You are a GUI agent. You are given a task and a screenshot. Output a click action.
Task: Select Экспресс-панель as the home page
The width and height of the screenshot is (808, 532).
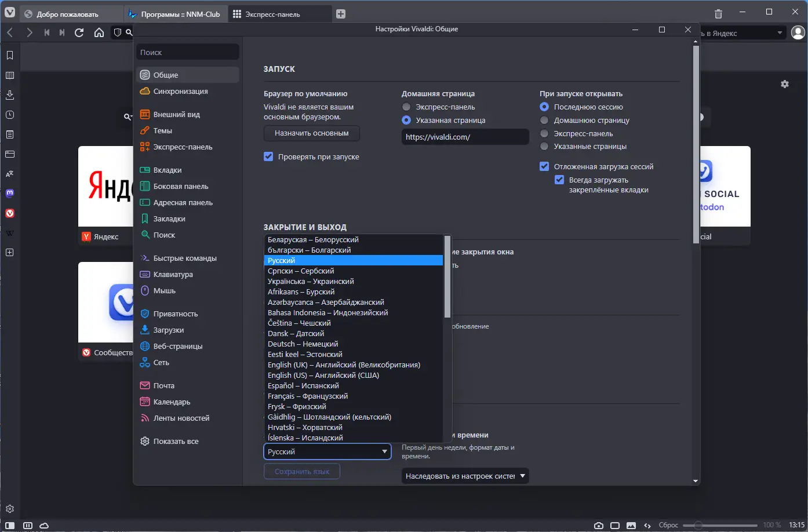(x=406, y=107)
